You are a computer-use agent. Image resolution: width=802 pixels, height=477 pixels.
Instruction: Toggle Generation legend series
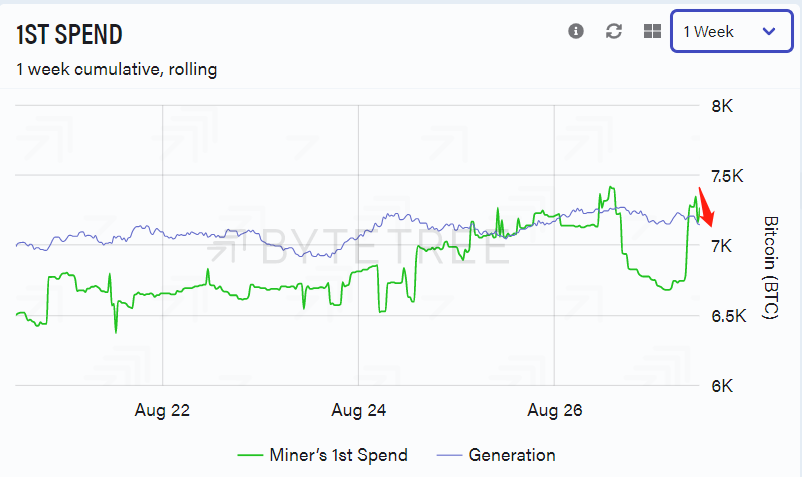coord(496,455)
